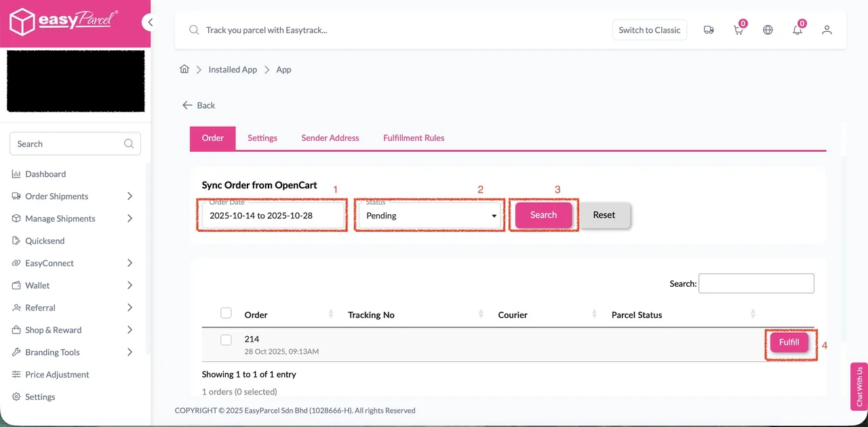Expand the Order Shipments menu
The image size is (868, 427).
[x=57, y=196]
